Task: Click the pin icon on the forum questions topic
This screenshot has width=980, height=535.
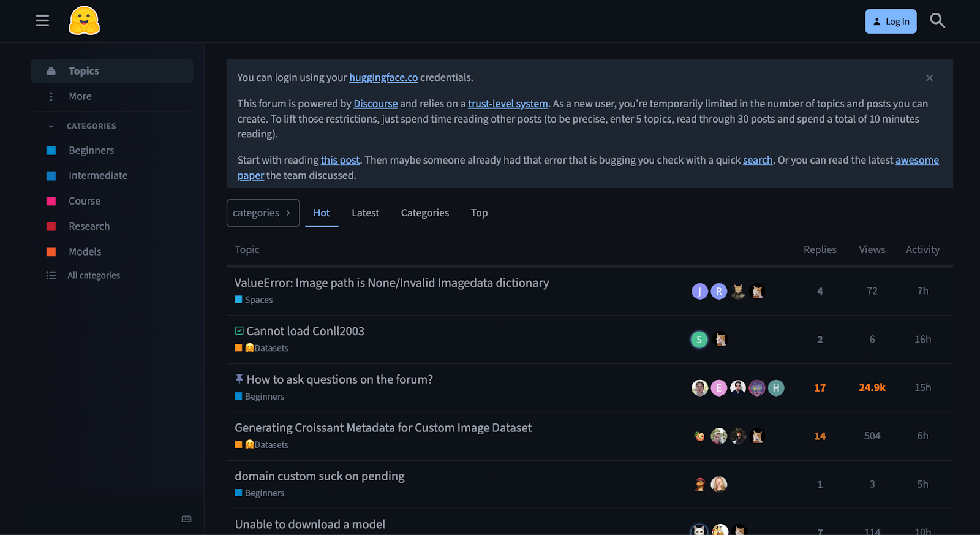Action: [238, 379]
